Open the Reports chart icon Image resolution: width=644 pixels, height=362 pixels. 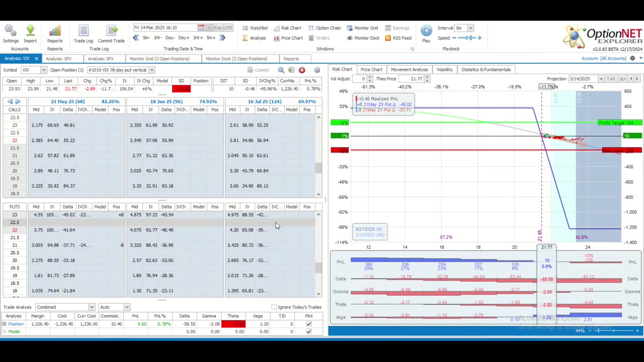click(55, 34)
